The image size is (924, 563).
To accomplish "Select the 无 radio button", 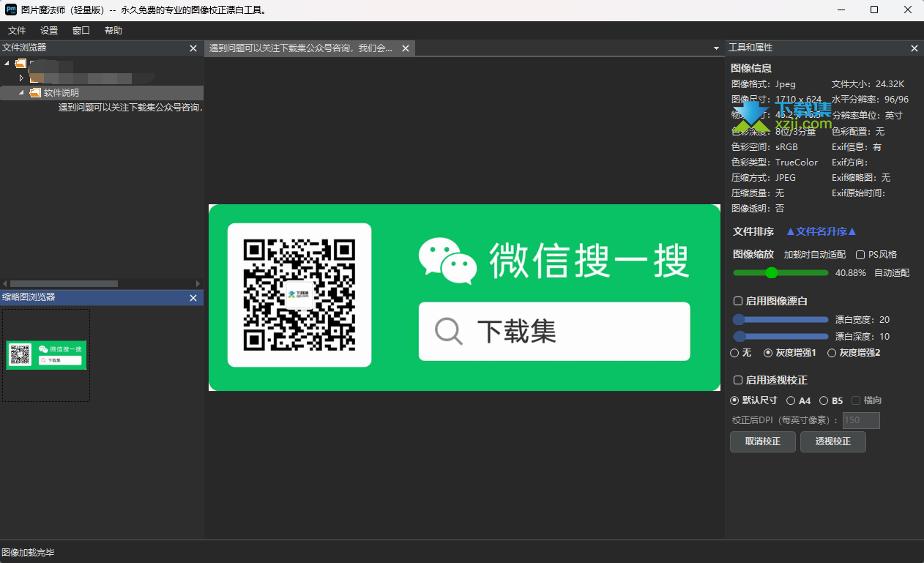I will point(734,353).
